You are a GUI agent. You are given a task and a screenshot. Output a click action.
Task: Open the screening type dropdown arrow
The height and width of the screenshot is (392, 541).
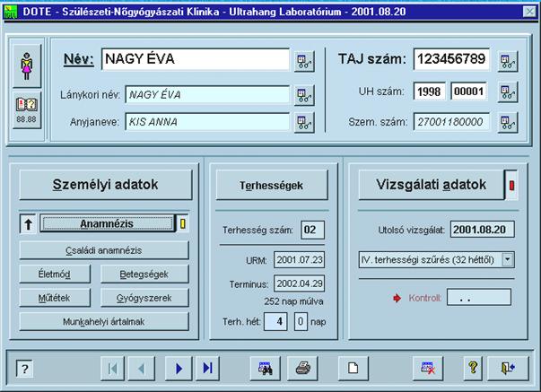click(508, 259)
